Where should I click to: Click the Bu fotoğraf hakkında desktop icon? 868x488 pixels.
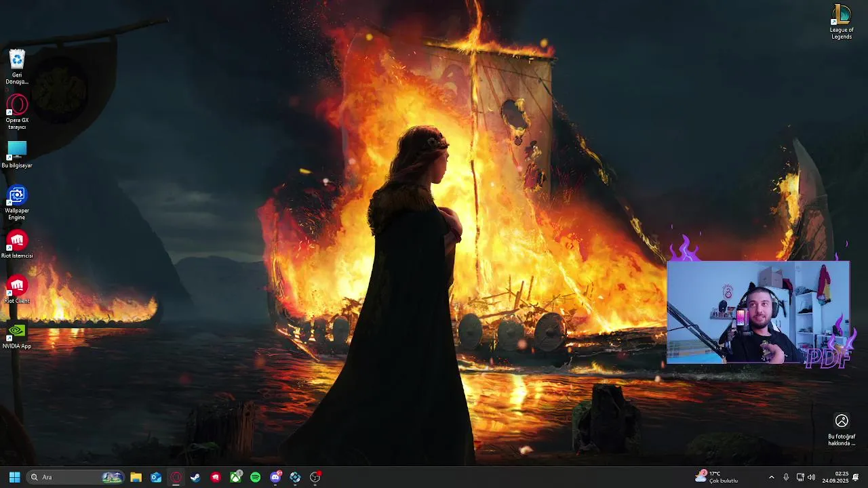coord(842,430)
